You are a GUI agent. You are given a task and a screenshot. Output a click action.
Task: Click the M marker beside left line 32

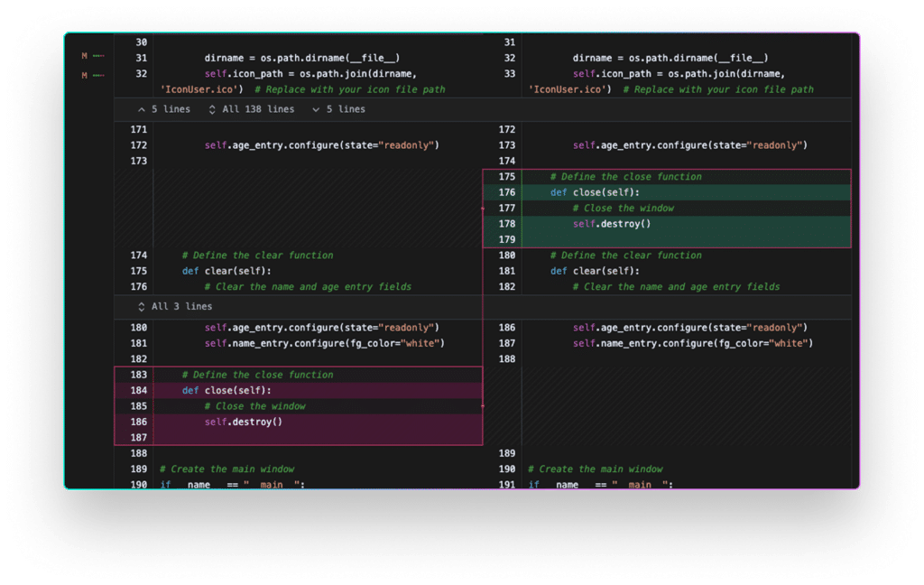coord(84,76)
